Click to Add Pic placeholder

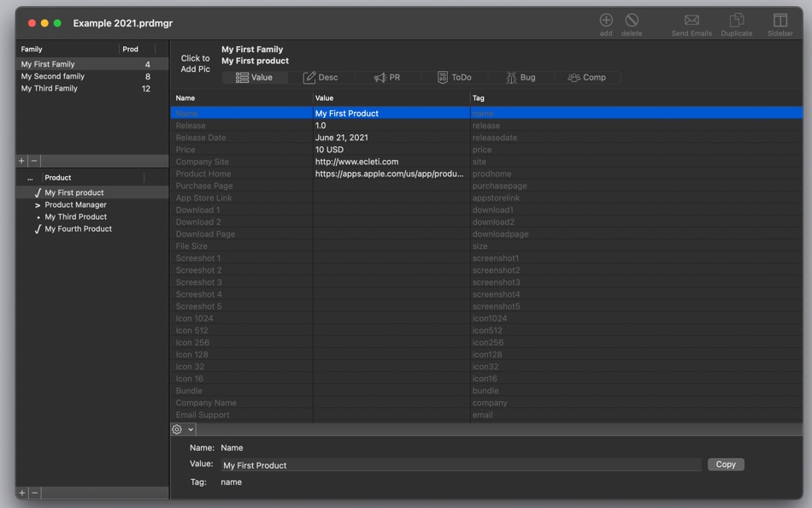click(195, 64)
